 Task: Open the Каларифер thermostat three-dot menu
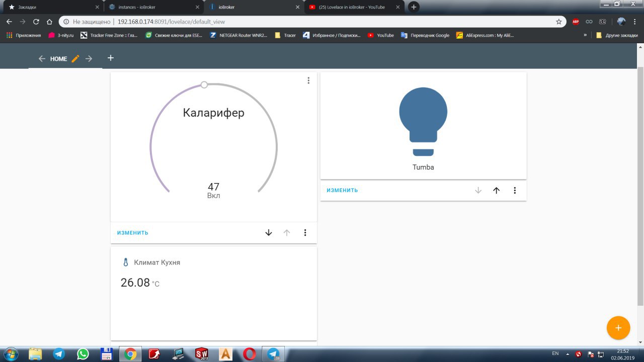[308, 80]
